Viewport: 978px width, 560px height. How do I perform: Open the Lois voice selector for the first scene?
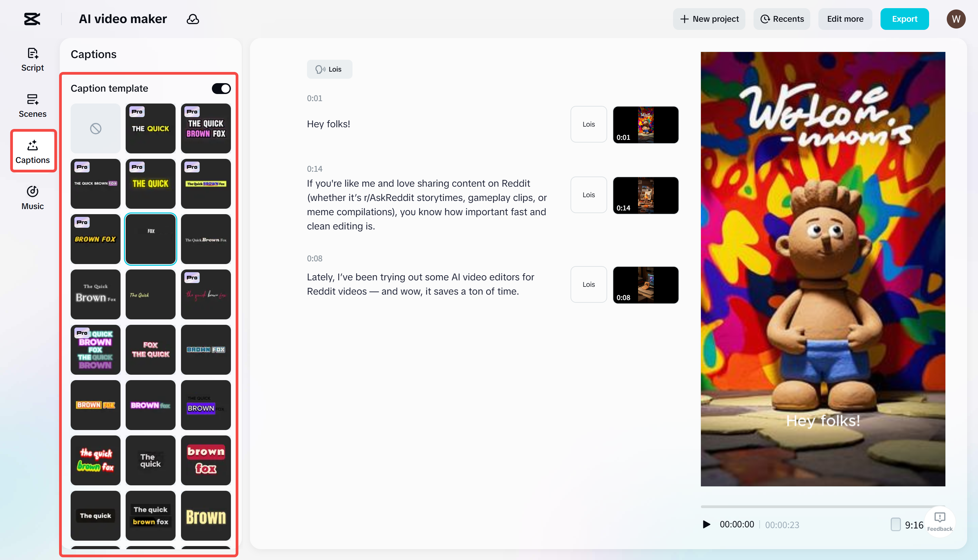[588, 124]
